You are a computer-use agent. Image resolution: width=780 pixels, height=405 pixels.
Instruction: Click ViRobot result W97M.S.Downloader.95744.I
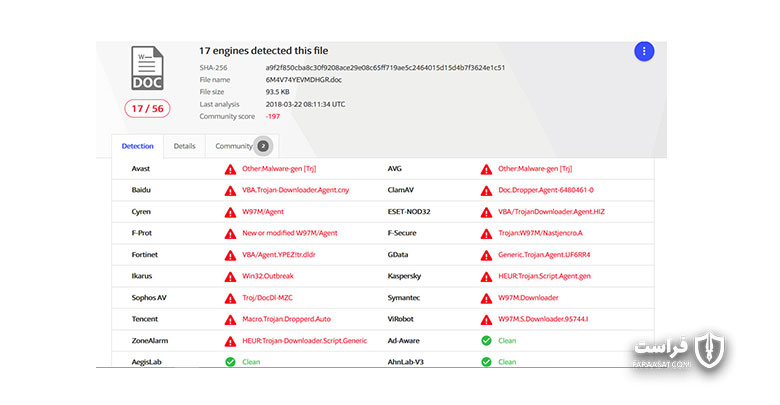(543, 319)
